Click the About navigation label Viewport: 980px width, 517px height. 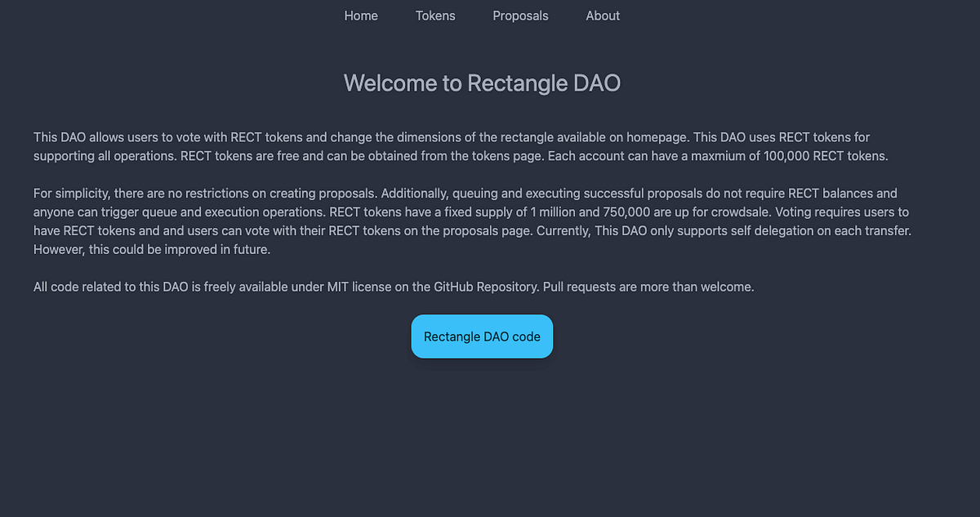[602, 16]
